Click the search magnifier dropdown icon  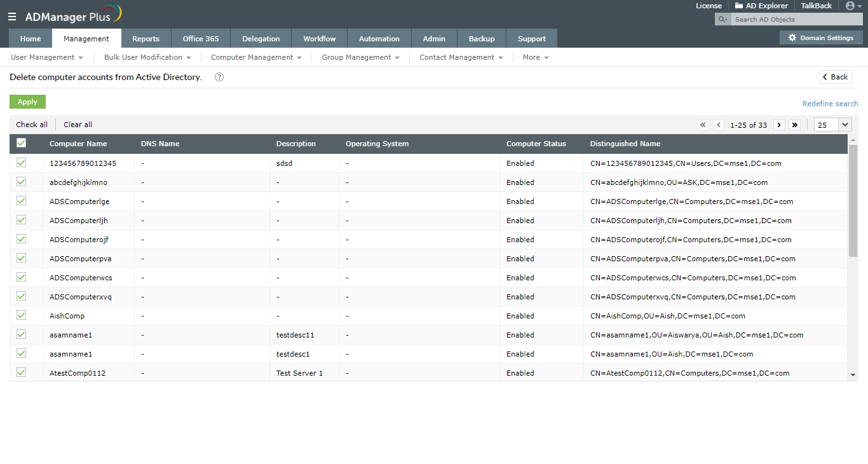tap(723, 20)
